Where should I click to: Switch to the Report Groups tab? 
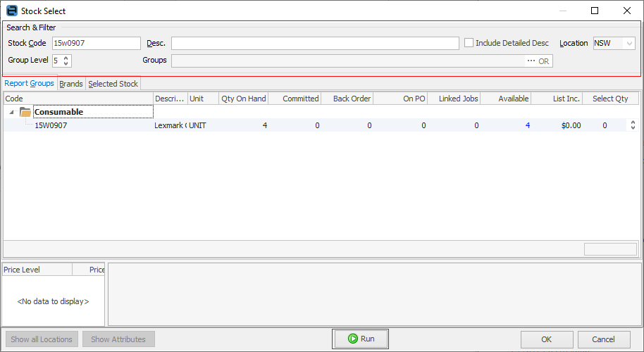[29, 83]
